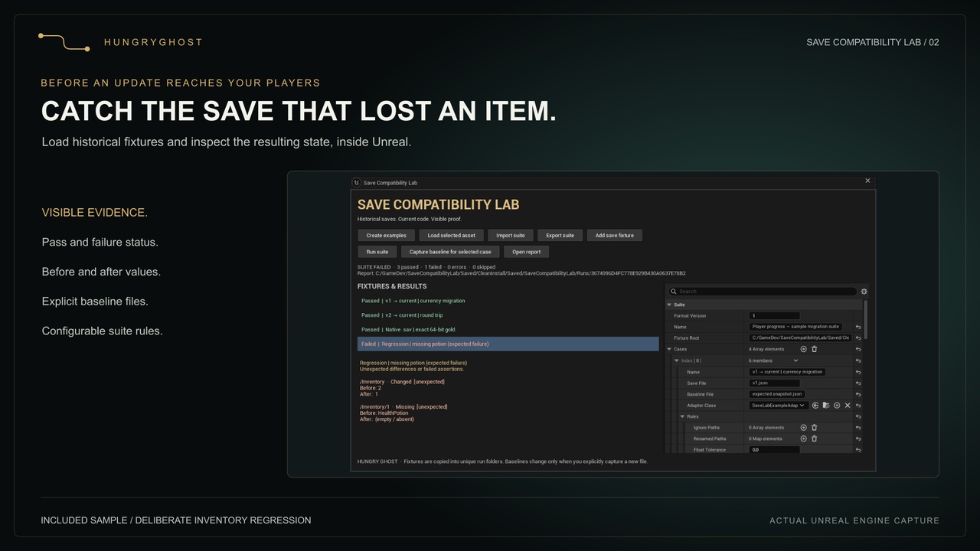
Task: Select 'Passed | v1 → current | currency migration' result
Action: (508, 301)
